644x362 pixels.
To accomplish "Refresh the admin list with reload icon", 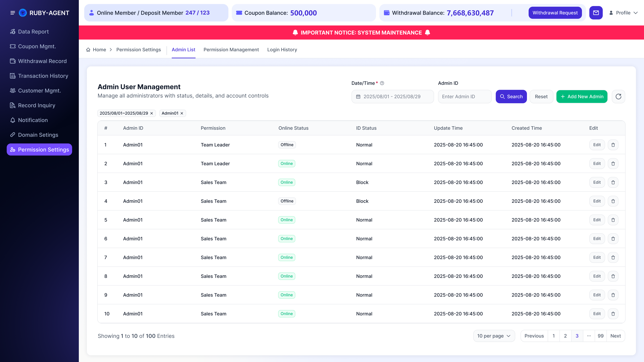I will (x=618, y=96).
